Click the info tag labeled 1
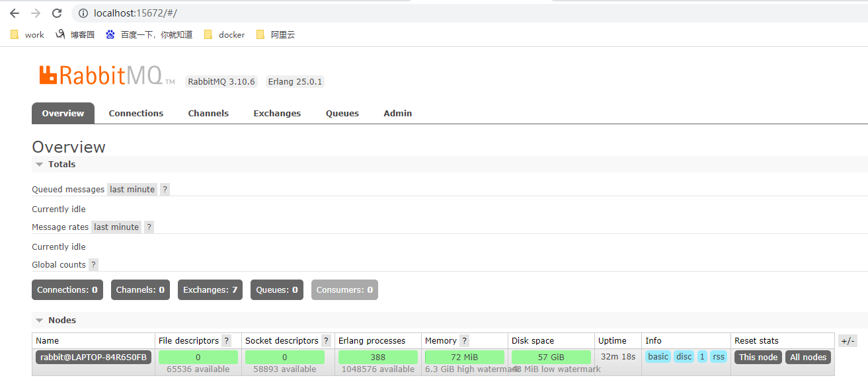The width and height of the screenshot is (868, 378). [x=702, y=357]
